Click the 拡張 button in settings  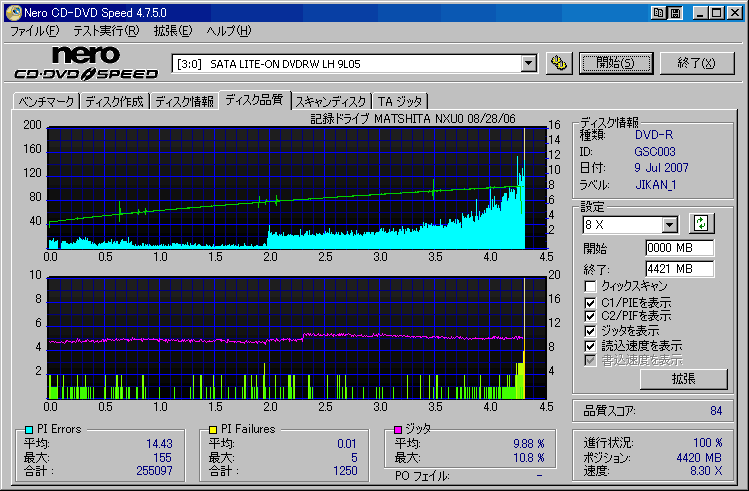click(x=684, y=379)
